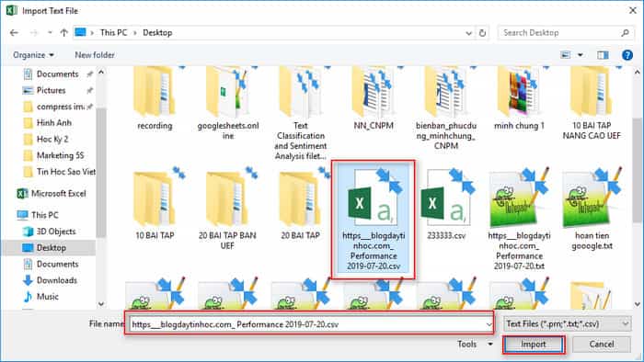This screenshot has height=362, width=644.
Task: Create a New folder
Action: click(x=95, y=55)
